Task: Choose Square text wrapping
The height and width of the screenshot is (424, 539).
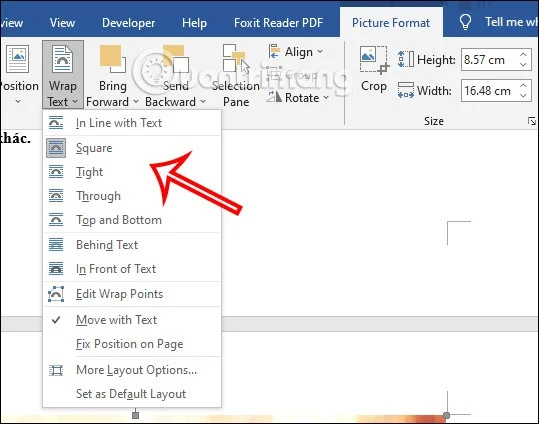Action: 132,148
